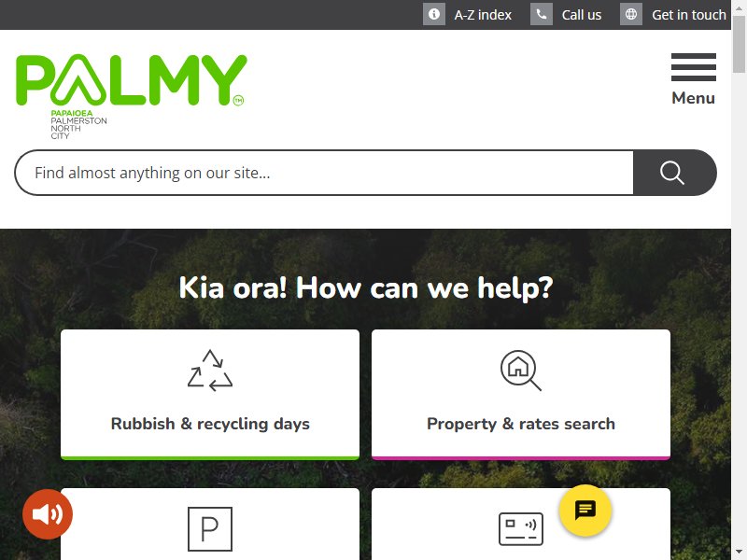Click the site search input field
This screenshot has width=747, height=560.
click(x=324, y=173)
